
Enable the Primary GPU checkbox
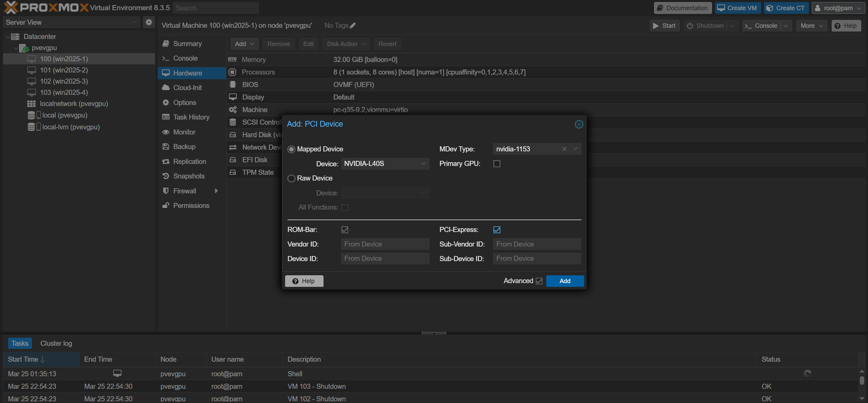pos(497,164)
